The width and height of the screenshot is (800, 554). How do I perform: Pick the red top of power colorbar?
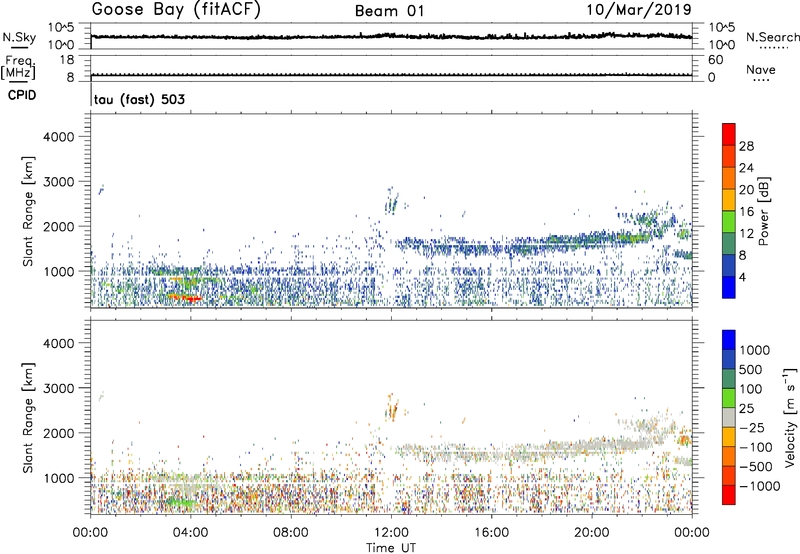pos(729,134)
